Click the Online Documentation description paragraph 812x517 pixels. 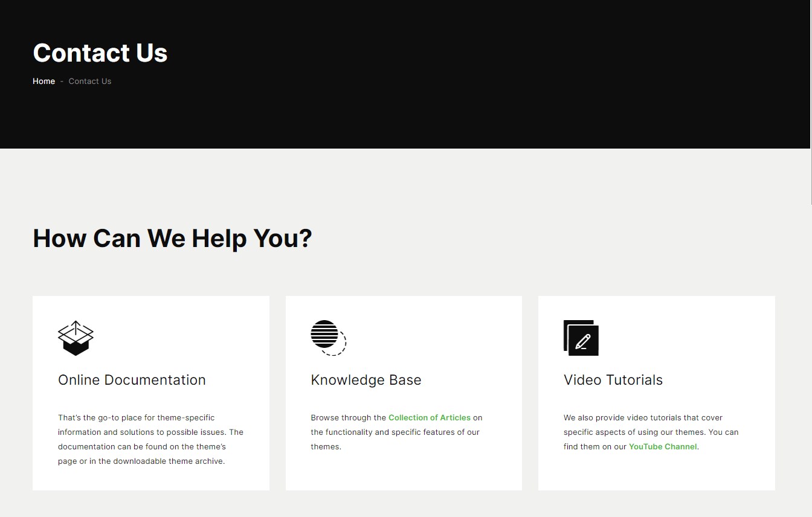point(150,439)
